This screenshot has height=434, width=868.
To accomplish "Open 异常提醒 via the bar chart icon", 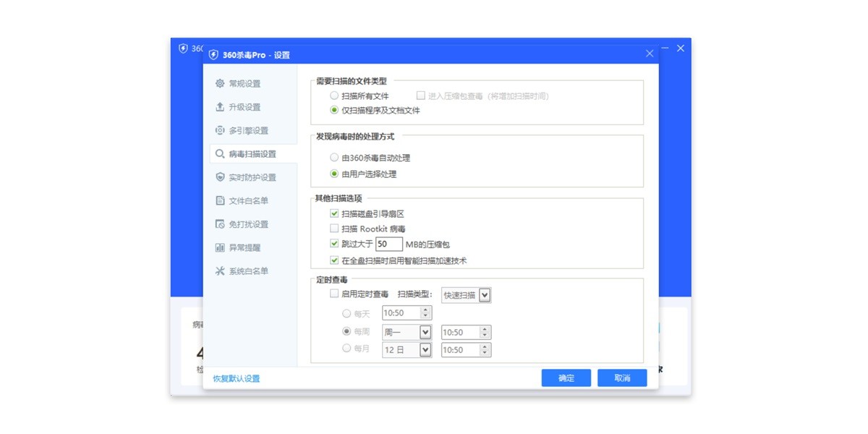I will click(x=221, y=247).
